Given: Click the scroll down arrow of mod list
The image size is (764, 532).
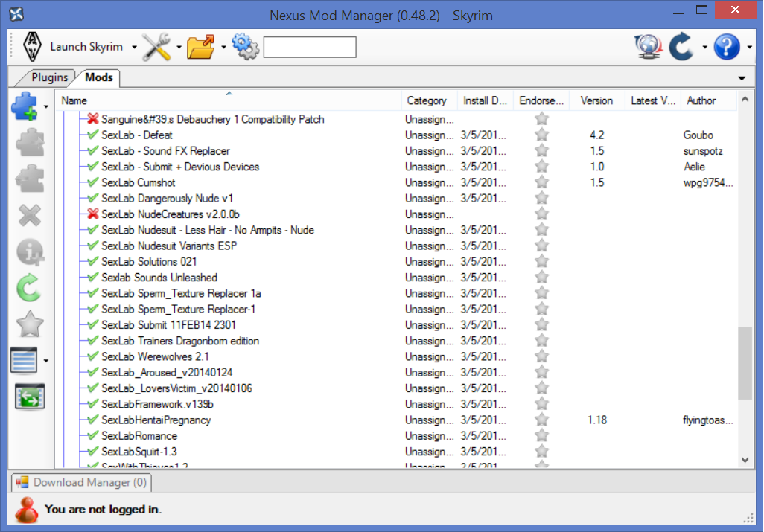Looking at the screenshot, I should coord(745,460).
